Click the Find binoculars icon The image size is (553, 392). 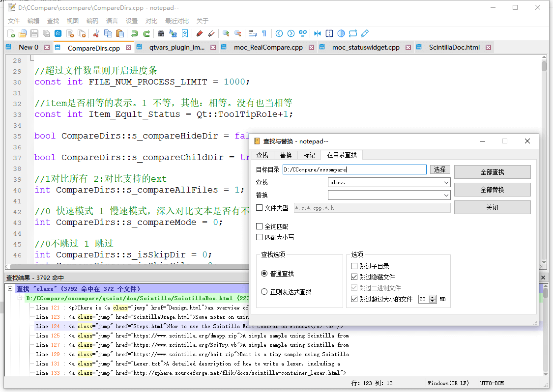tap(161, 33)
